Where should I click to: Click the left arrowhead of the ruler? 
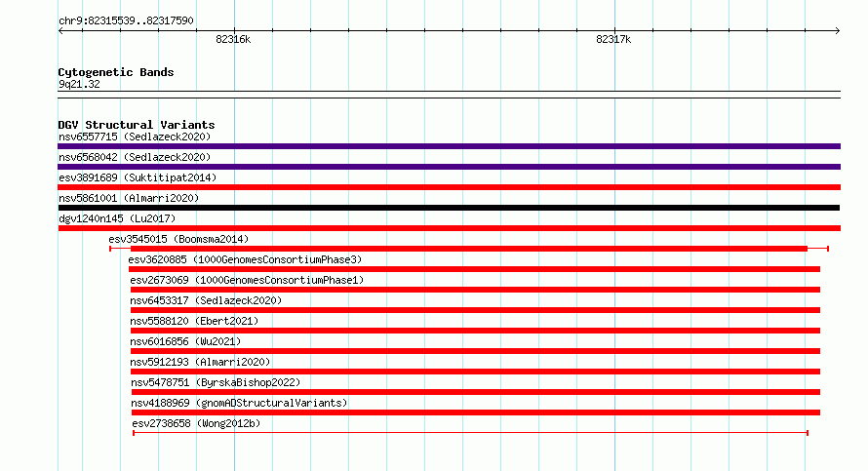click(60, 30)
